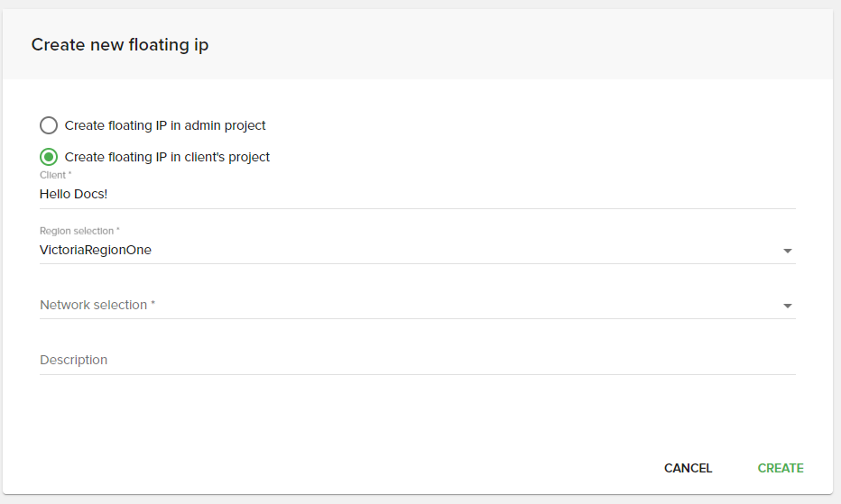Expand the Region selection dropdown arrow

tap(788, 251)
